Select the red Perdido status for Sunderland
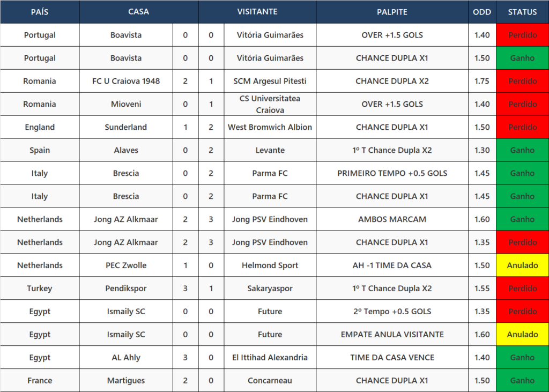The height and width of the screenshot is (392, 549). (x=522, y=127)
